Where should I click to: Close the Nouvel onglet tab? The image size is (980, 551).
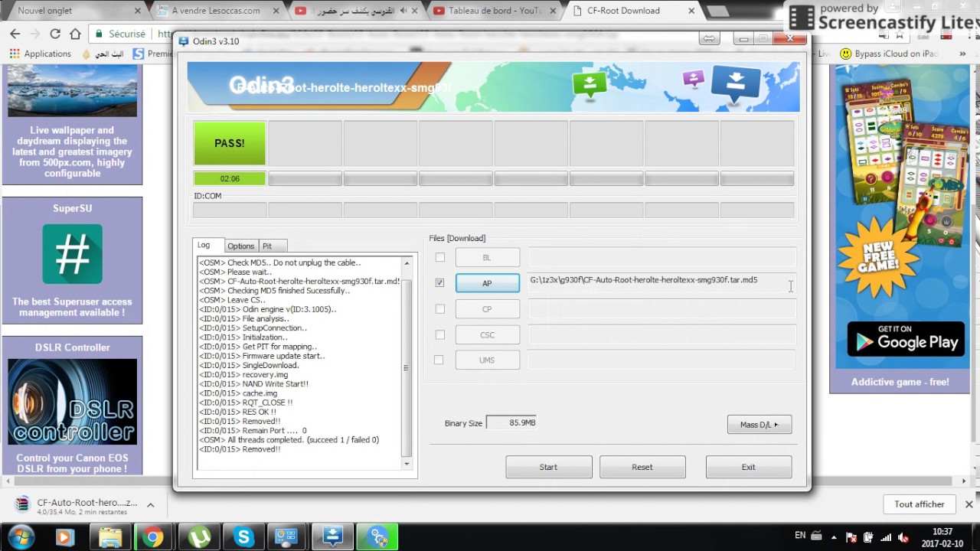coord(138,11)
